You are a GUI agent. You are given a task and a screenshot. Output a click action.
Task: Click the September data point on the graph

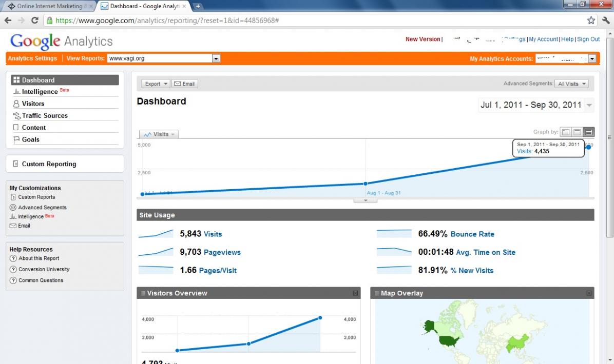click(x=588, y=147)
